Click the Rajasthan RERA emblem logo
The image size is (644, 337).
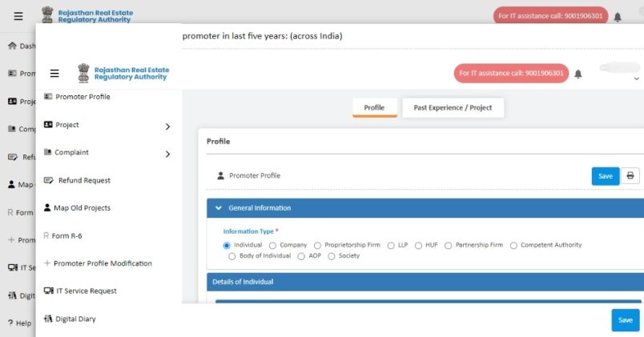[x=83, y=73]
